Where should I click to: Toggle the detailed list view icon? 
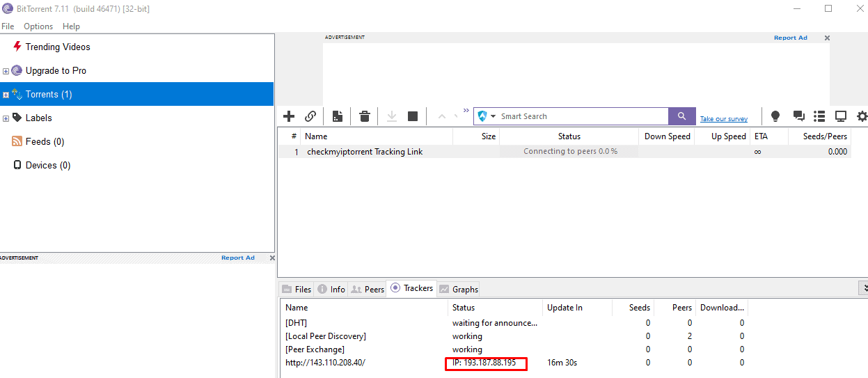point(819,116)
